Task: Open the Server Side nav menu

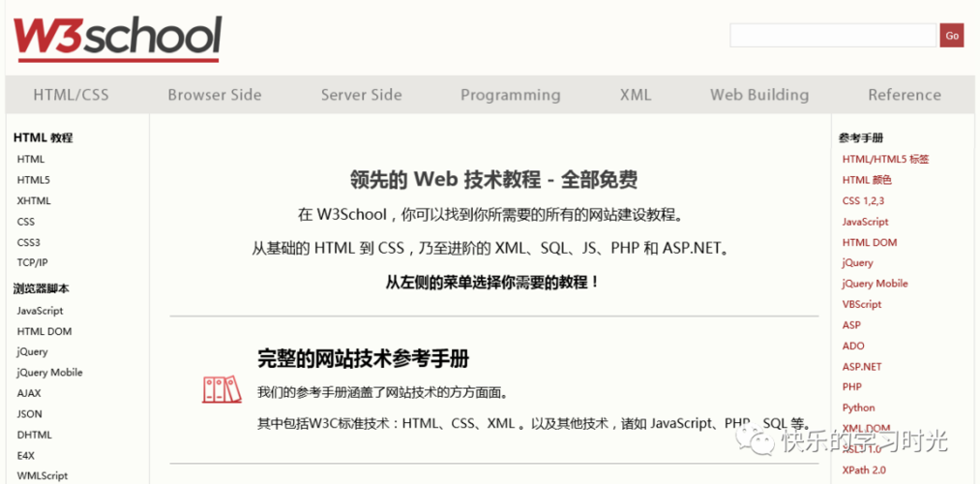Action: [361, 95]
